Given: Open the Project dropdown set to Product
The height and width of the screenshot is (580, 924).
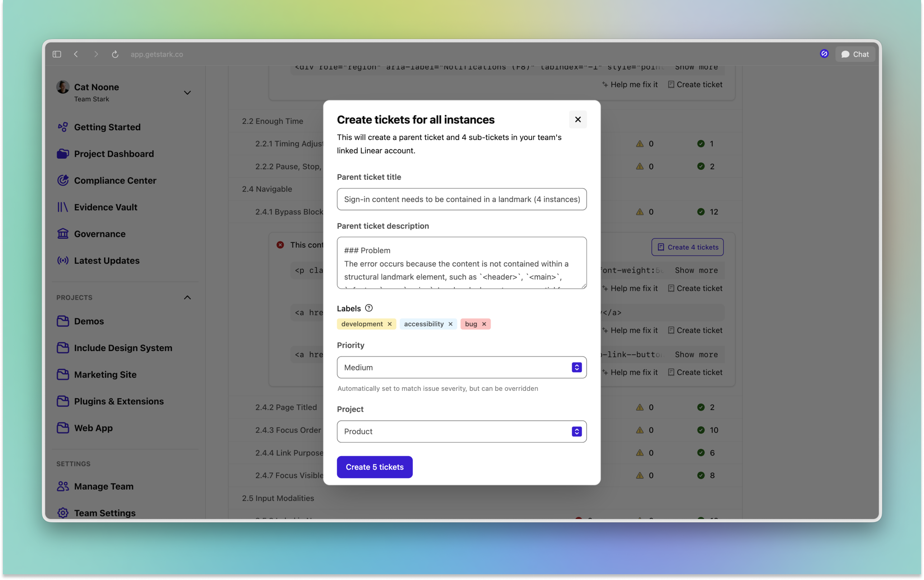Looking at the screenshot, I should tap(461, 431).
